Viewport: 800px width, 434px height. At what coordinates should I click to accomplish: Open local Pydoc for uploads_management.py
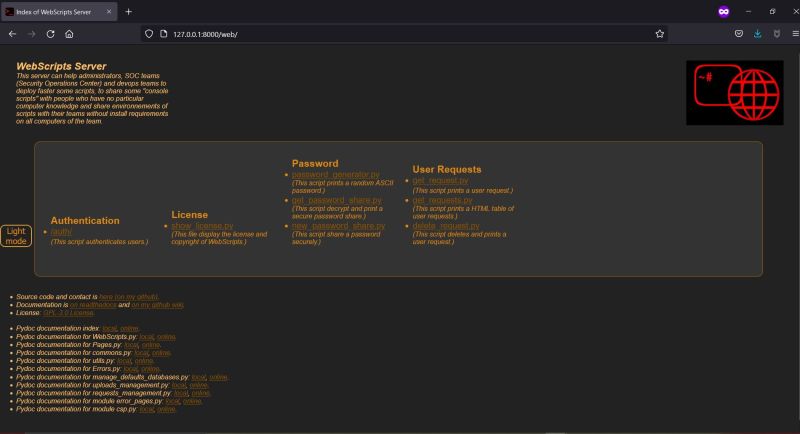click(179, 385)
